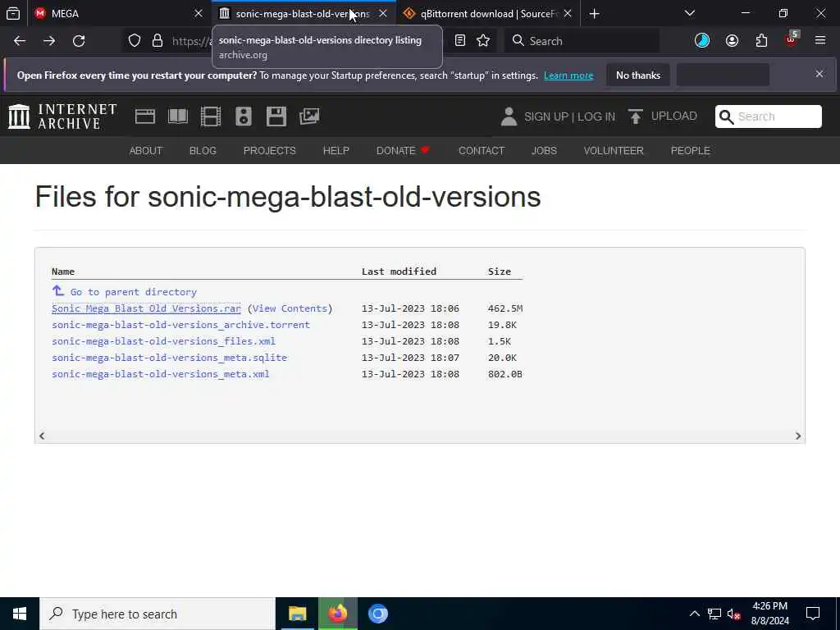This screenshot has width=840, height=630.
Task: Switch to the qBittorrent download tab
Action: point(486,13)
